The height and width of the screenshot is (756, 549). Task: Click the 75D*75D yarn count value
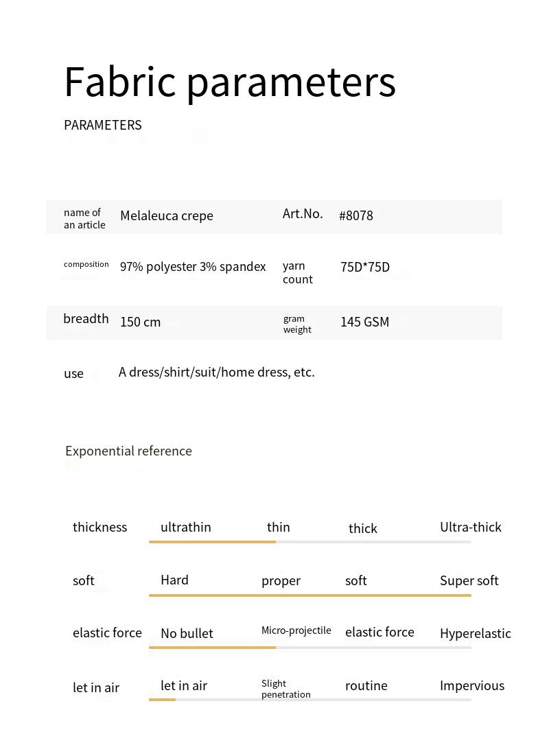[365, 267]
